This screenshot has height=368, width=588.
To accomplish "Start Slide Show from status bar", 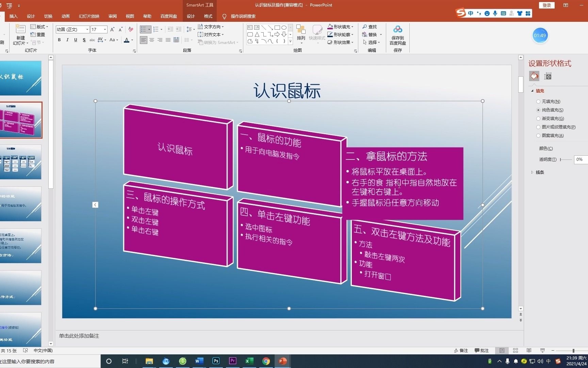I will coord(542,350).
